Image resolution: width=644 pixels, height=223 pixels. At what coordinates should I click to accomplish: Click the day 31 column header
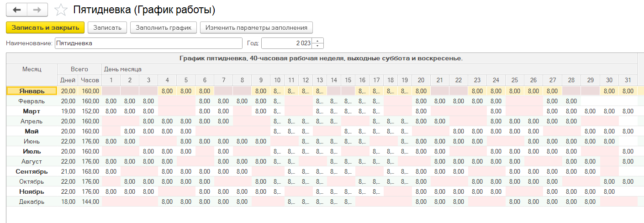(x=628, y=80)
